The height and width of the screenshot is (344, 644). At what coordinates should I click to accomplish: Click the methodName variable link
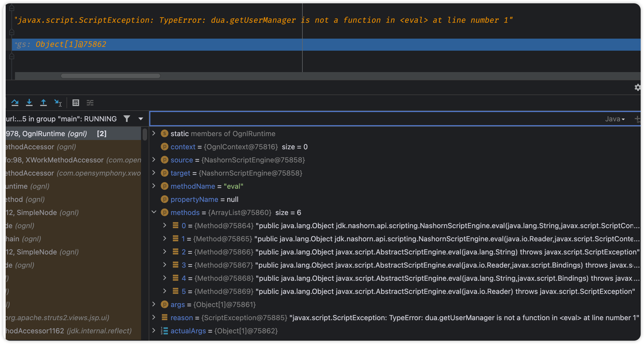(x=193, y=186)
